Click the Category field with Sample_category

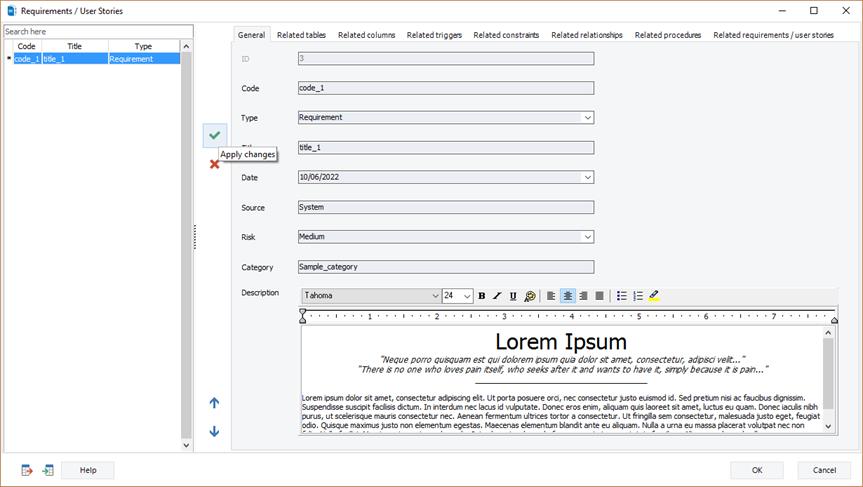point(446,267)
